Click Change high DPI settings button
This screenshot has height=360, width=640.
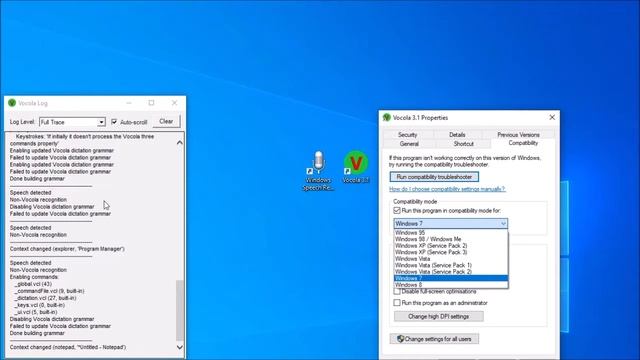click(x=439, y=316)
